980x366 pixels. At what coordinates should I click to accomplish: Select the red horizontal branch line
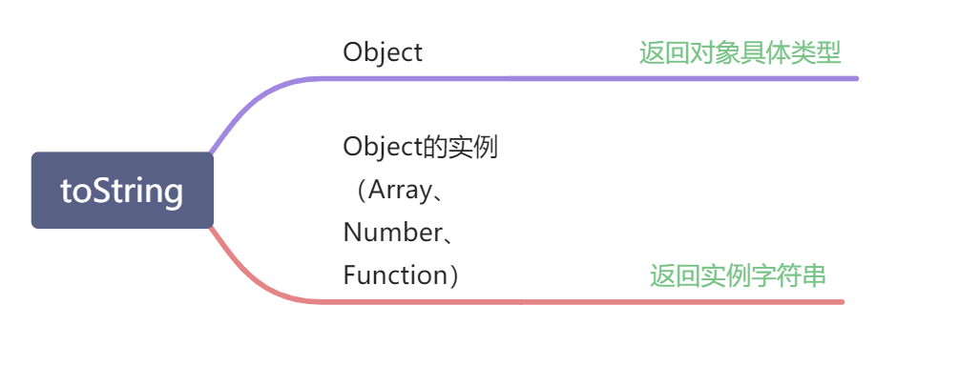pos(582,302)
